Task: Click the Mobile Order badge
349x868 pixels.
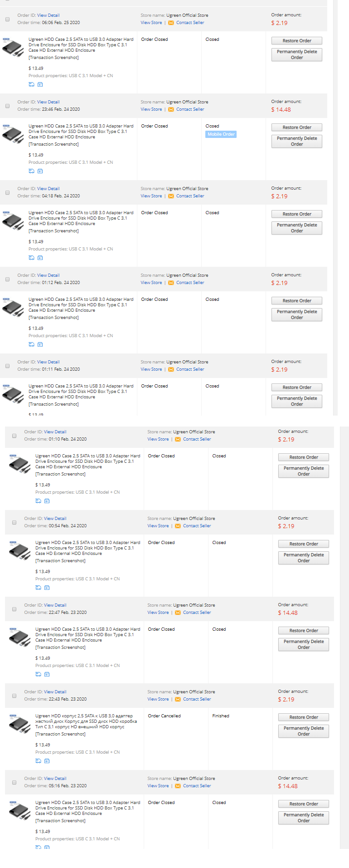Action: coord(221,134)
